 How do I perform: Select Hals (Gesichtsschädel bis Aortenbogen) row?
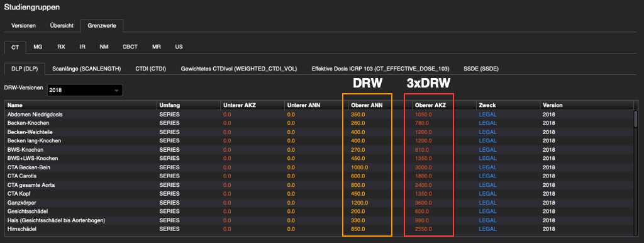[x=319, y=220]
